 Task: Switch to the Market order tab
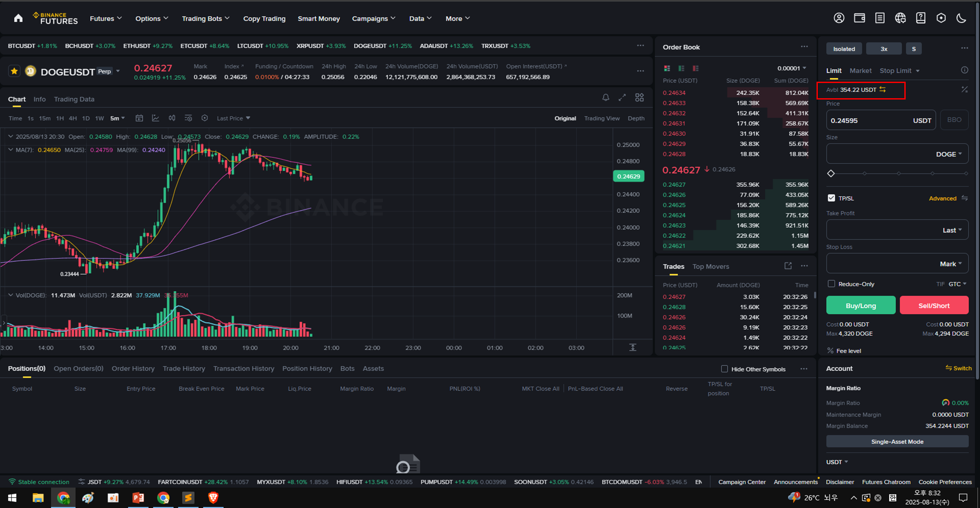[x=860, y=70]
